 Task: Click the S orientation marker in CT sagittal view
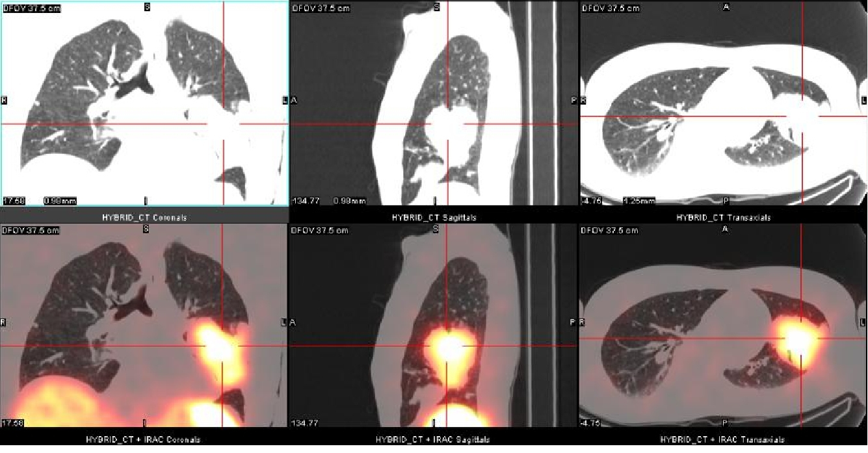click(436, 6)
